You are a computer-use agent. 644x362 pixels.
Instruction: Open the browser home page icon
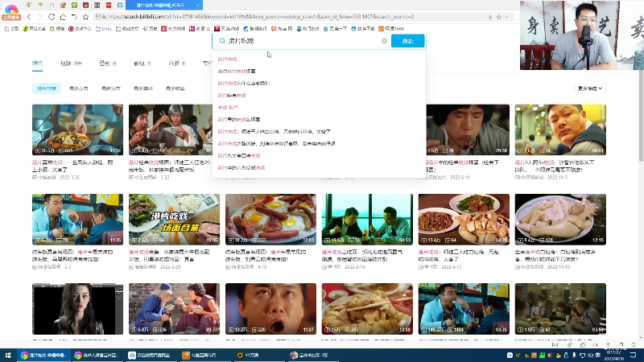pos(63,17)
